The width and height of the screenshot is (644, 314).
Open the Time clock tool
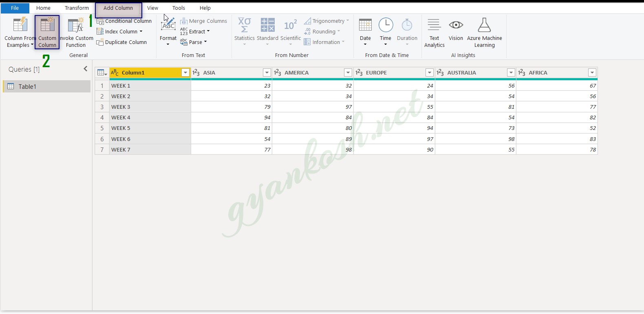coord(386,31)
